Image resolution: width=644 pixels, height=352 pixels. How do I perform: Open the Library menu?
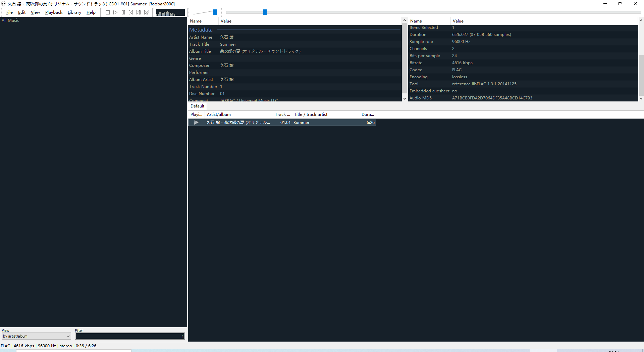point(74,12)
